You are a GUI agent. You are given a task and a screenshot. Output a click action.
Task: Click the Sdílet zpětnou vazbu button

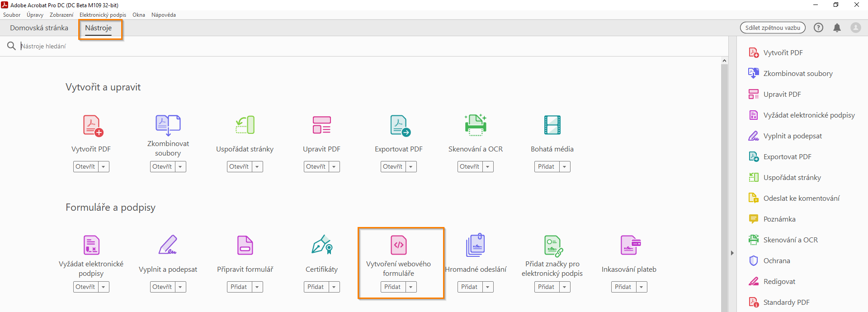[x=773, y=28]
